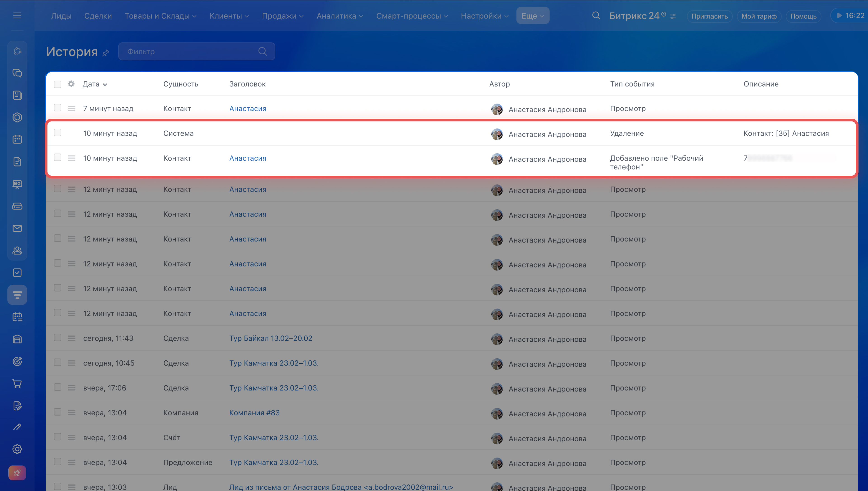Screen dimensions: 868x491
Task: Open the Тур Байкал 13.02–20.02 link
Action: coord(271,338)
